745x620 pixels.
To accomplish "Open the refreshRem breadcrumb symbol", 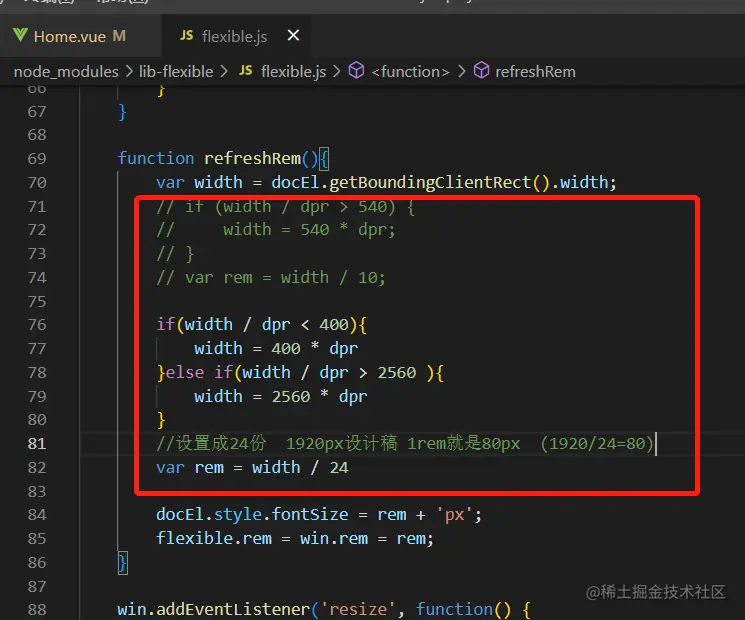I will coord(535,72).
